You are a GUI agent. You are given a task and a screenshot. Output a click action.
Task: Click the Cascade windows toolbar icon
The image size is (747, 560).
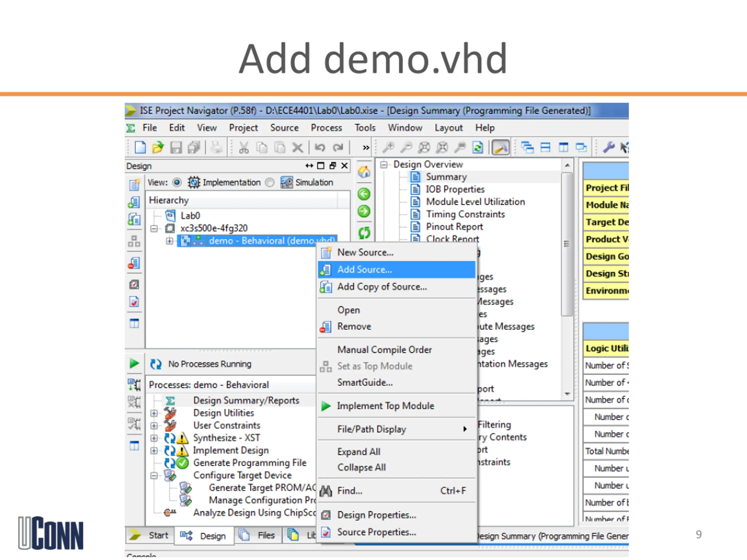point(528,148)
